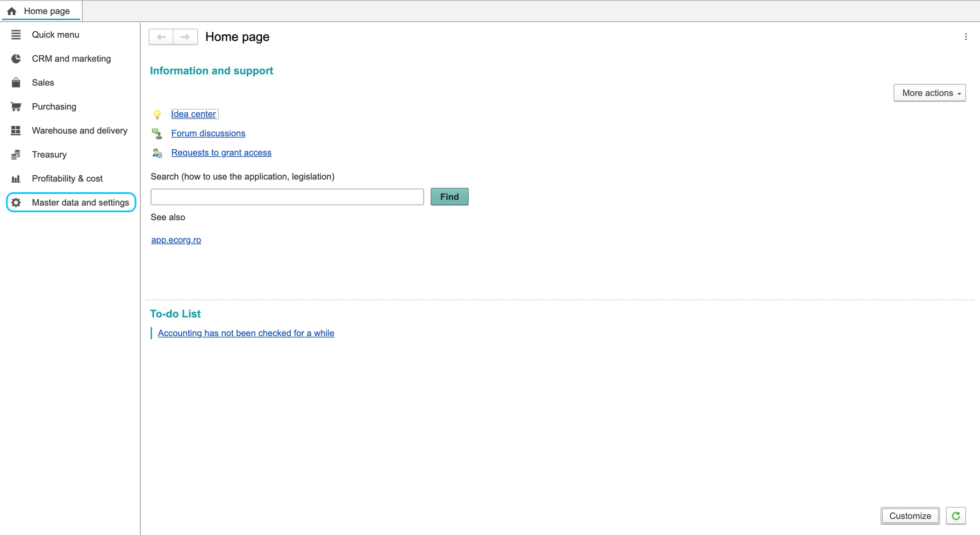Click into the search input field
The width and height of the screenshot is (980, 535).
point(287,197)
